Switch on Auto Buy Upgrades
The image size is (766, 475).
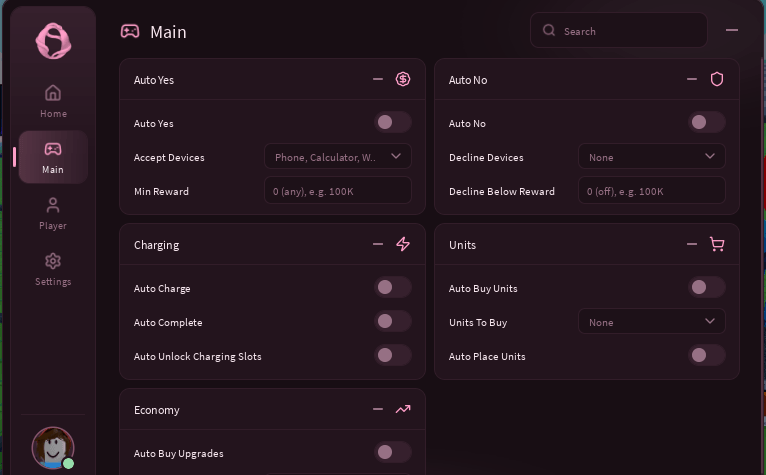pyautogui.click(x=393, y=452)
